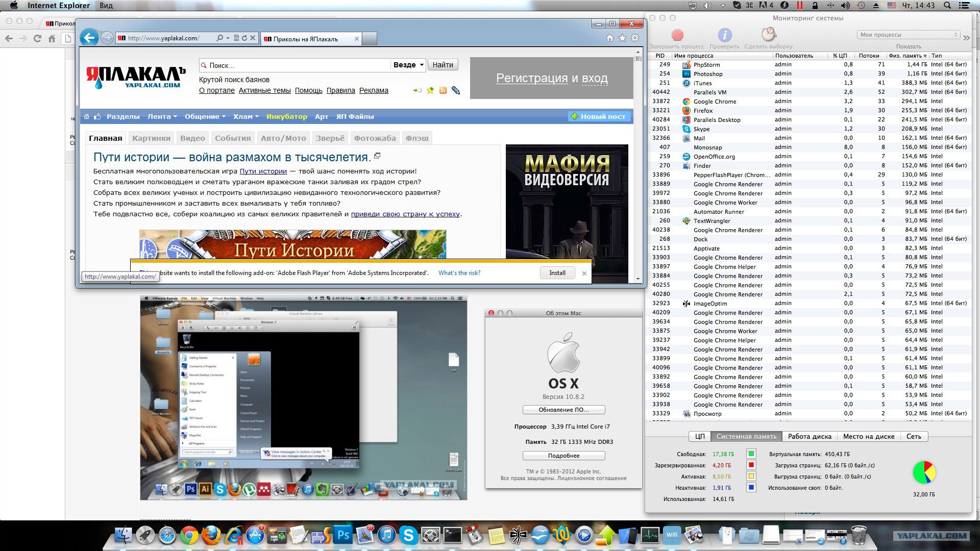Open Launchpad from the Dock
This screenshot has width=980, height=551.
(x=145, y=535)
